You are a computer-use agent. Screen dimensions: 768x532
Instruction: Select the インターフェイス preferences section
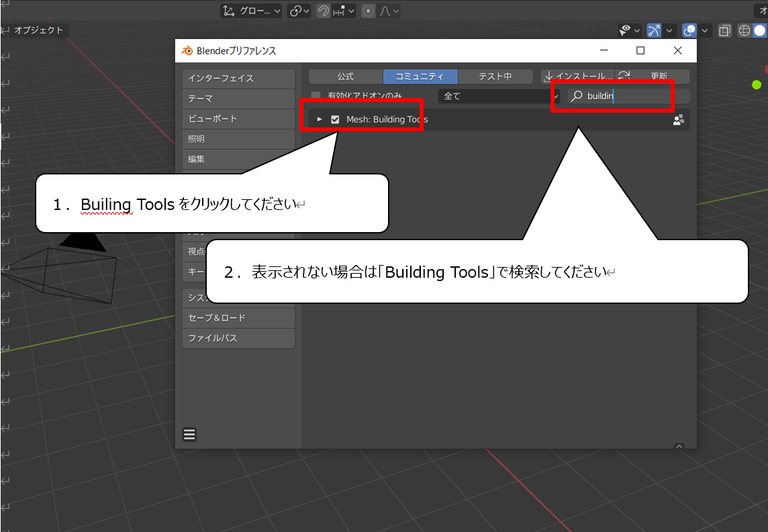tap(238, 78)
